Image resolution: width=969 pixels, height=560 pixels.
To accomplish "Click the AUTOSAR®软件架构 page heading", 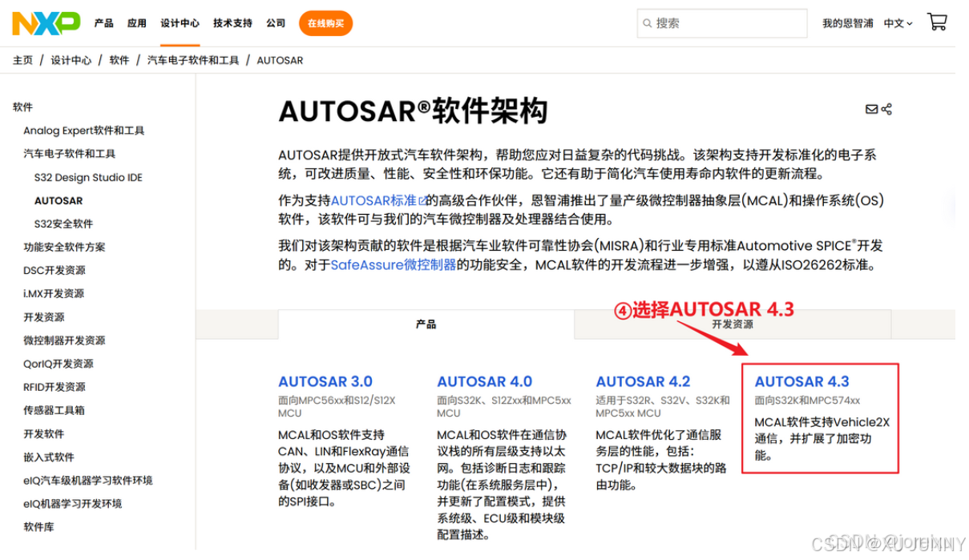I will pos(413,111).
